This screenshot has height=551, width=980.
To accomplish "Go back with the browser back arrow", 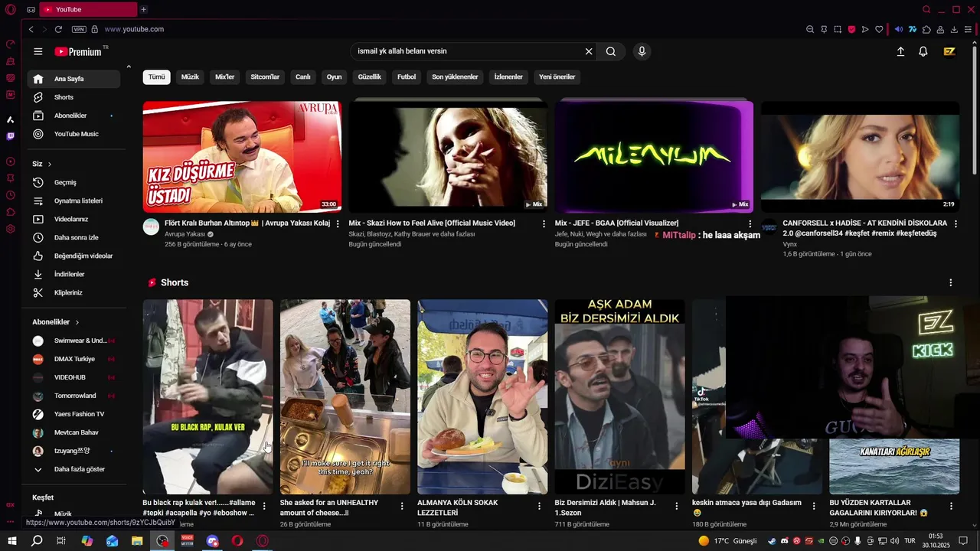I will (31, 29).
